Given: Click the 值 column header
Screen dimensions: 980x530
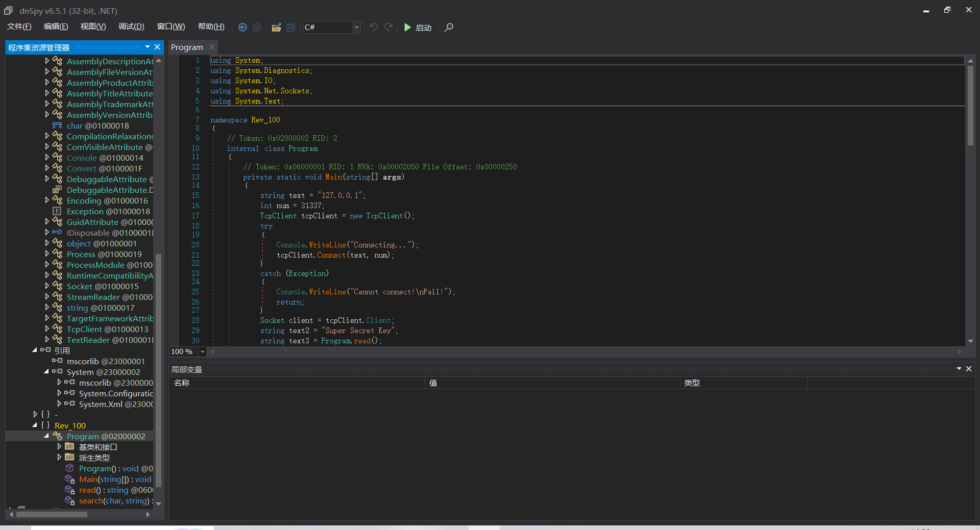Looking at the screenshot, I should pyautogui.click(x=552, y=383).
